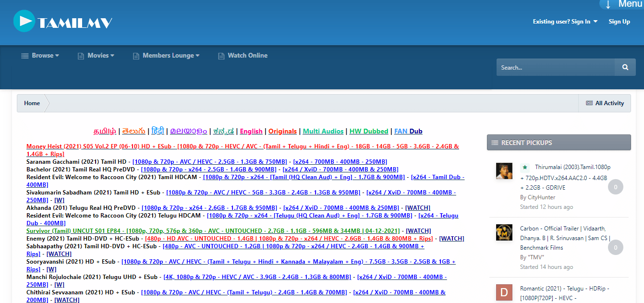
Task: Open the CityHunter avatar thumbnail
Action: (x=504, y=171)
